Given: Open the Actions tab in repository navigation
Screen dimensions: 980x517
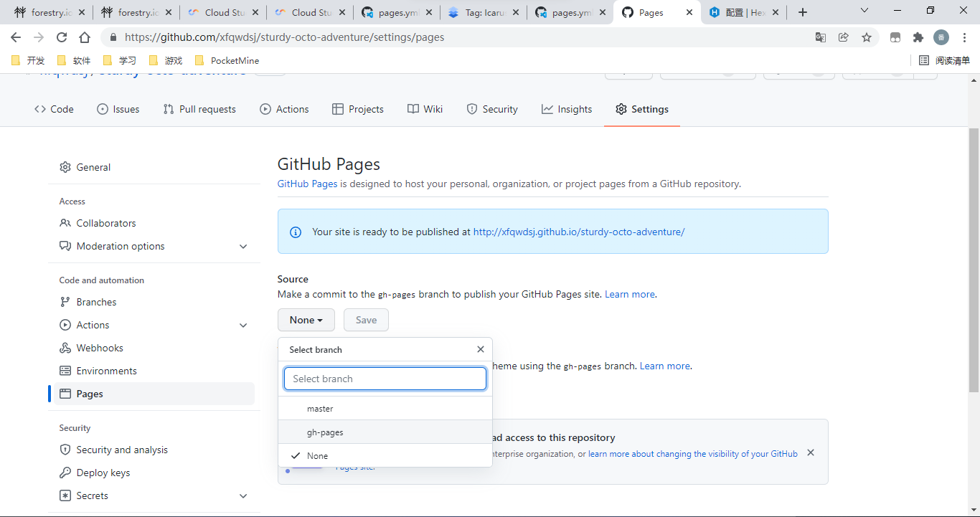Looking at the screenshot, I should pyautogui.click(x=284, y=109).
